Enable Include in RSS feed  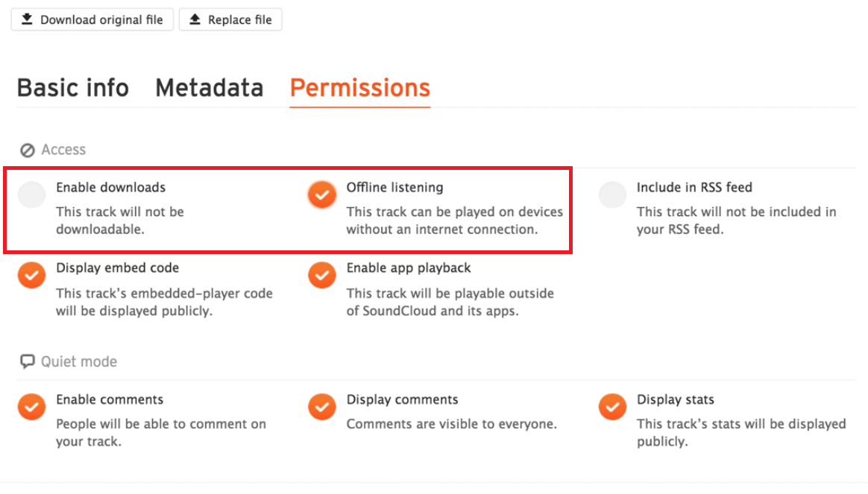612,195
